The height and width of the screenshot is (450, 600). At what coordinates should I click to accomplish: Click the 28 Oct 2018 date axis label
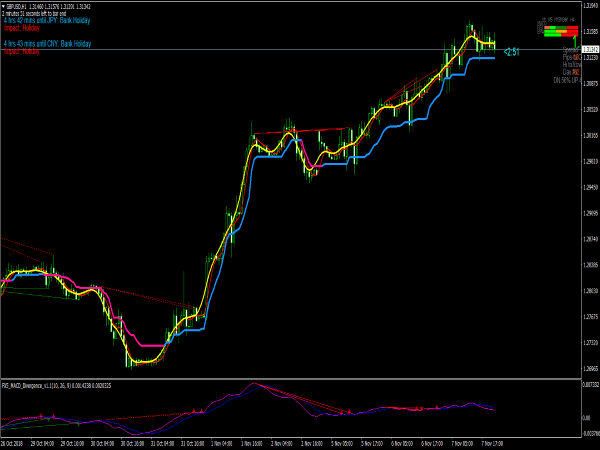click(12, 444)
